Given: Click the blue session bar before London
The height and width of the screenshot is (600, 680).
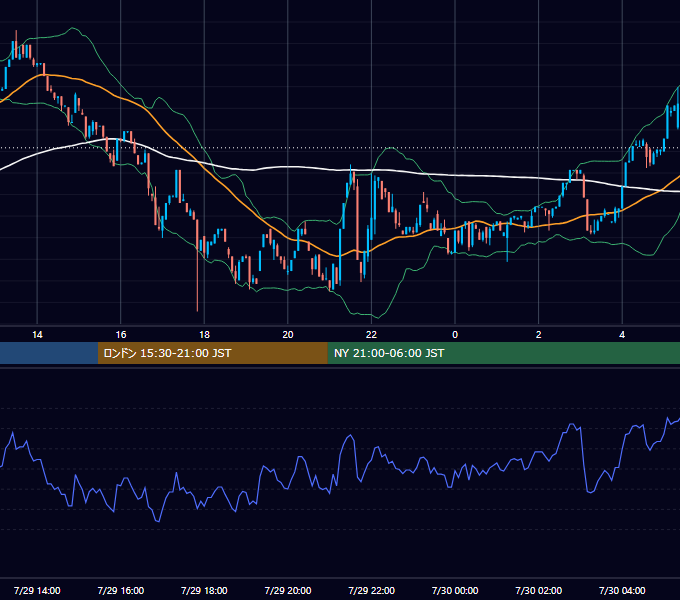Looking at the screenshot, I should [x=49, y=353].
